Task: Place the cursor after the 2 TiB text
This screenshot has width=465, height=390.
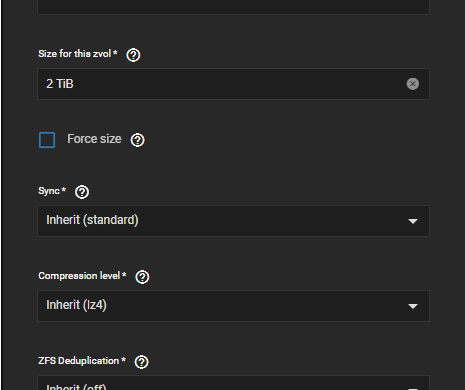Action: (x=75, y=84)
